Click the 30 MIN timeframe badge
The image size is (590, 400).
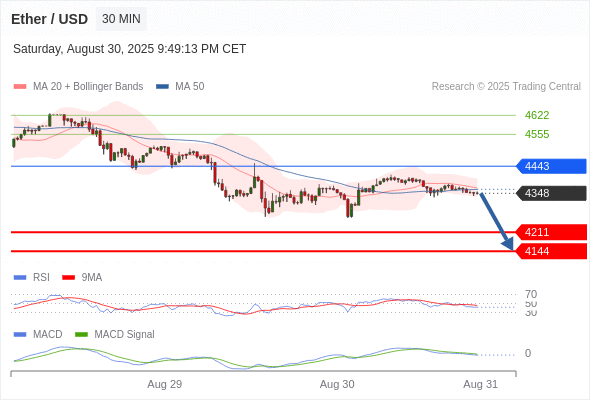pyautogui.click(x=121, y=19)
